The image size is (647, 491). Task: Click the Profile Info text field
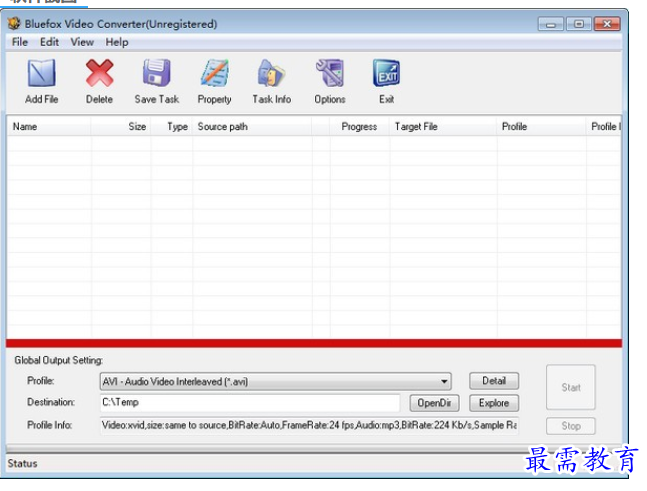(309, 425)
